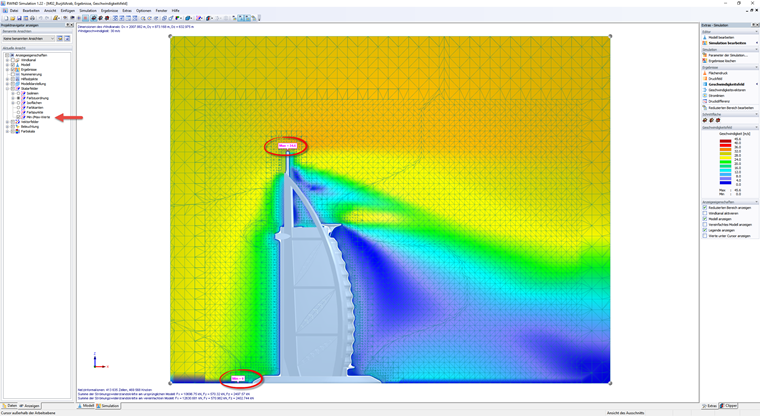Click the Redo arrow toolbar icon

click(x=47, y=18)
